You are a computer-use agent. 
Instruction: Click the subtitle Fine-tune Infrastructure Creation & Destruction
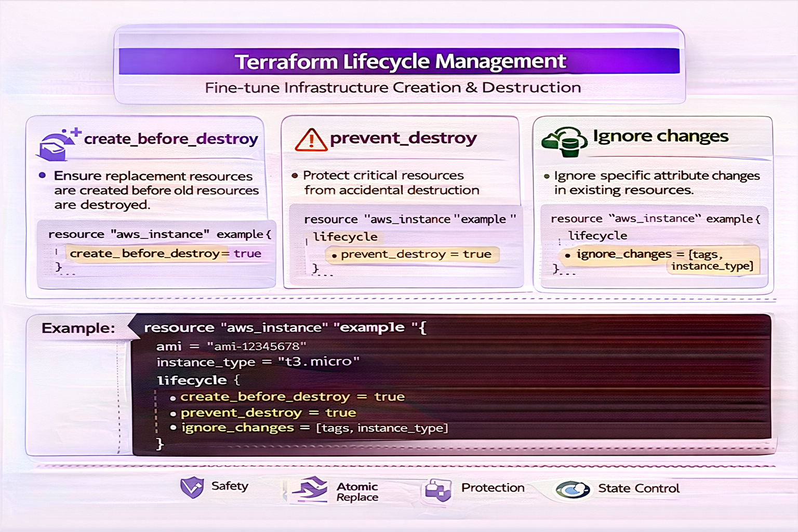click(x=393, y=87)
